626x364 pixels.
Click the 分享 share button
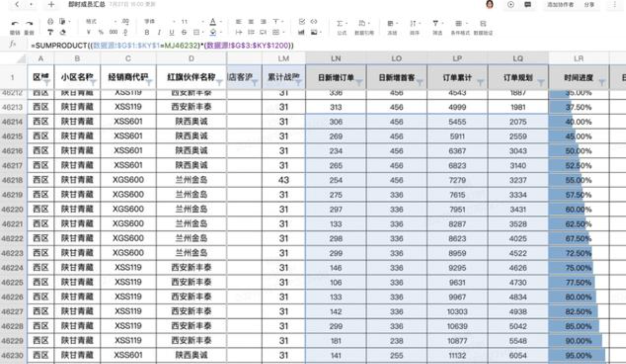[588, 4]
